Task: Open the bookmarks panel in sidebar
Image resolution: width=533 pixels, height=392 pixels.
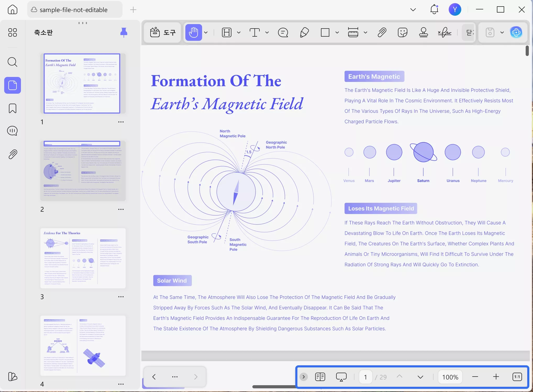Action: pos(12,108)
